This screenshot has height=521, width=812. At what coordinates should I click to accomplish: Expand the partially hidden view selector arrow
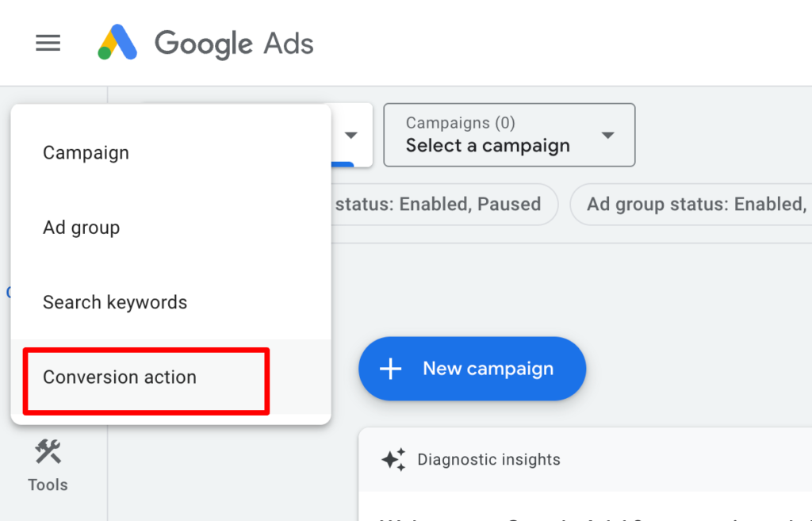click(x=351, y=135)
